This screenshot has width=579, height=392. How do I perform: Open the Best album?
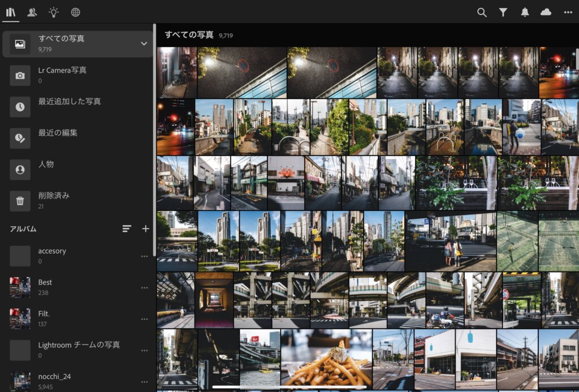click(x=77, y=287)
